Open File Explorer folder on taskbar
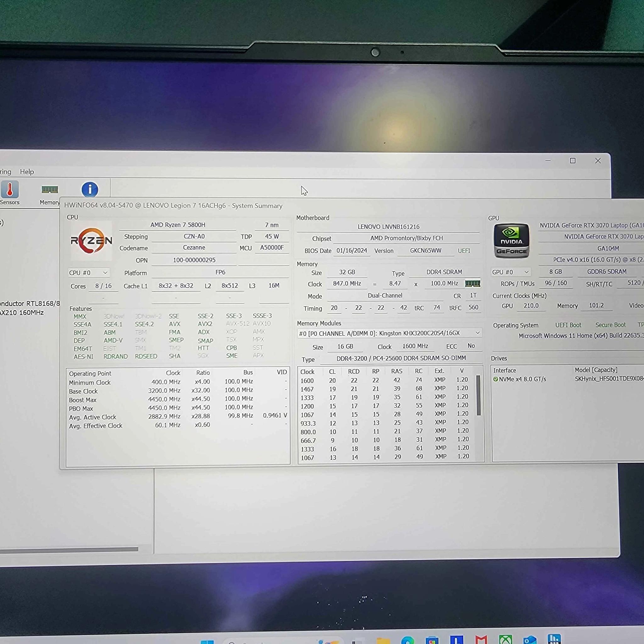The height and width of the screenshot is (644, 644). coord(383,640)
